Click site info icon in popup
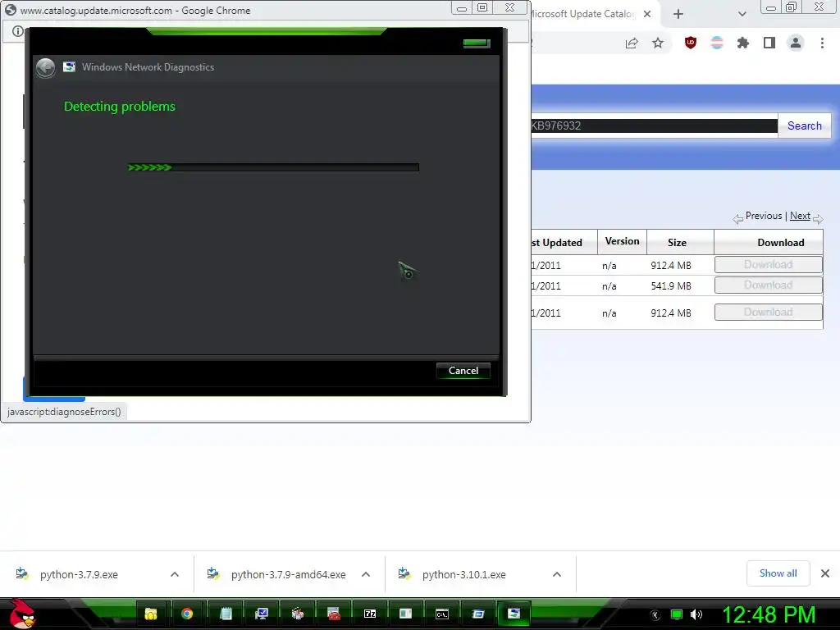The image size is (840, 630). 18,31
